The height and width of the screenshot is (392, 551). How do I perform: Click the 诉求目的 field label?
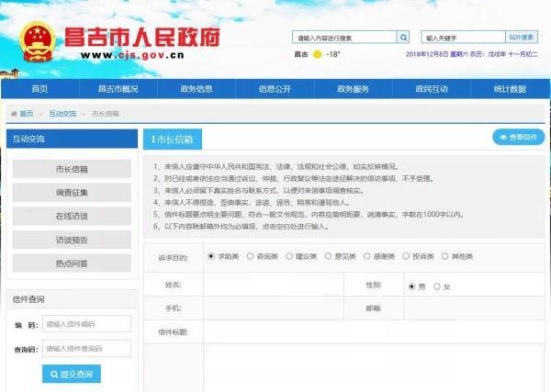pos(173,258)
